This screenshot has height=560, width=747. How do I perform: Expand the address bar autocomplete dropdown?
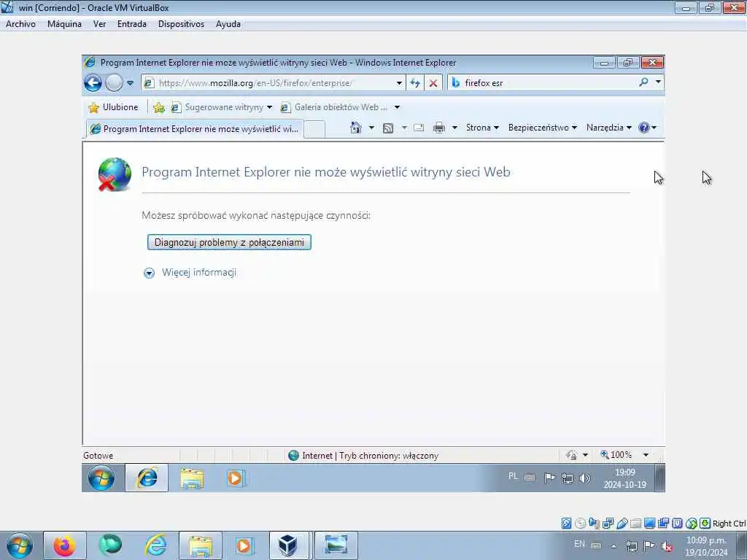[x=399, y=83]
